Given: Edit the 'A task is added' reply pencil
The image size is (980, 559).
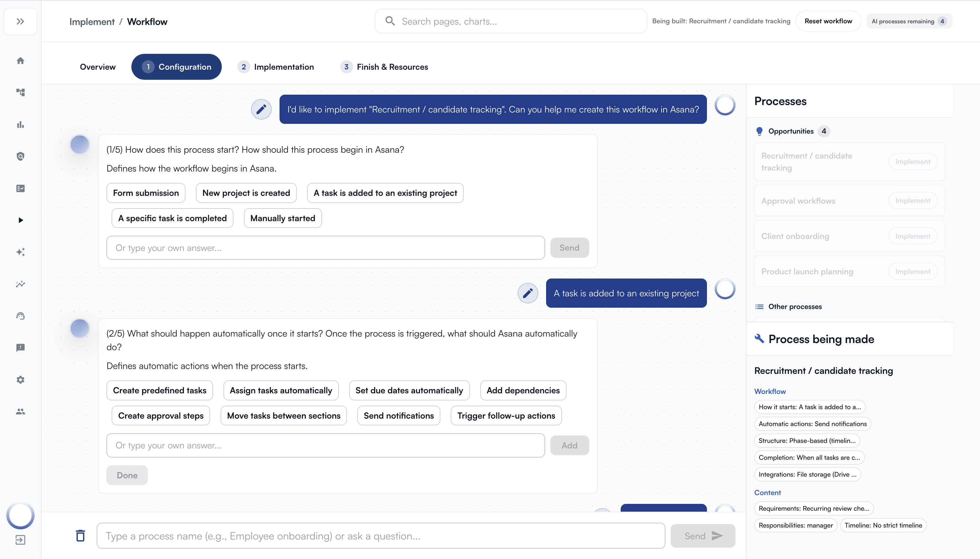Looking at the screenshot, I should [527, 293].
